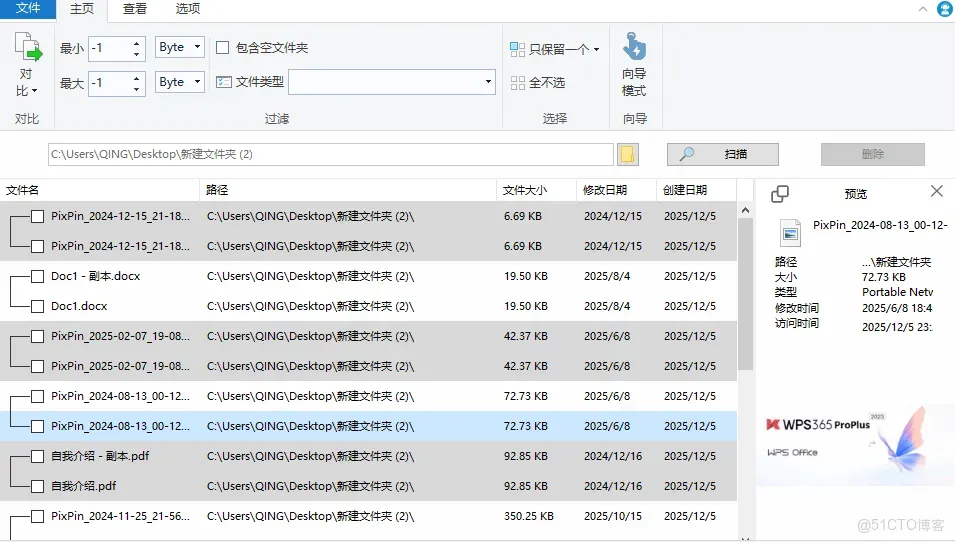Check the first PixPin_2024-12-15 6.69 KB file

coord(37,216)
